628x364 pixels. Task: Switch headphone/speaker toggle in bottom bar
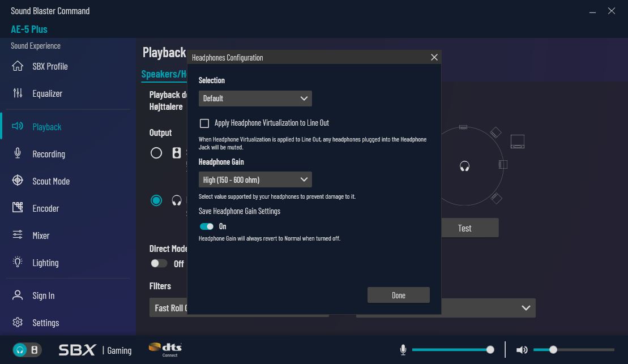point(27,350)
